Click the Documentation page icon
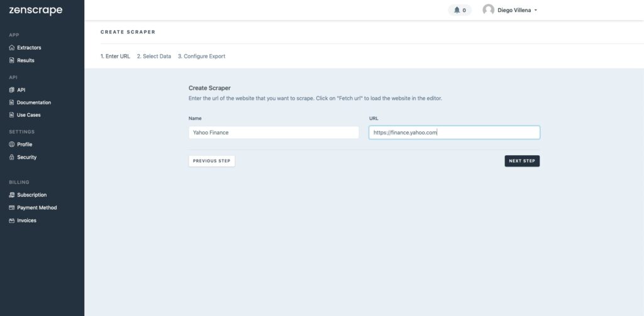Viewport: 644px width, 316px height. (x=12, y=102)
